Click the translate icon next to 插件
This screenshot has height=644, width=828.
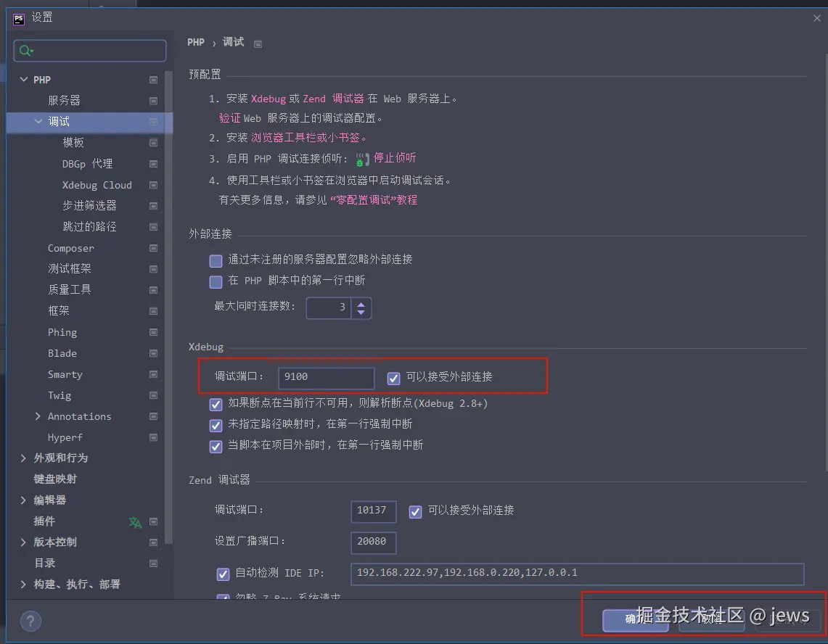pos(135,521)
